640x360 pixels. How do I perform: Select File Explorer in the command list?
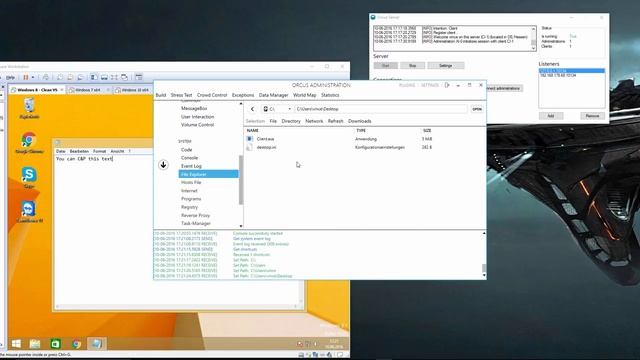pyautogui.click(x=208, y=174)
